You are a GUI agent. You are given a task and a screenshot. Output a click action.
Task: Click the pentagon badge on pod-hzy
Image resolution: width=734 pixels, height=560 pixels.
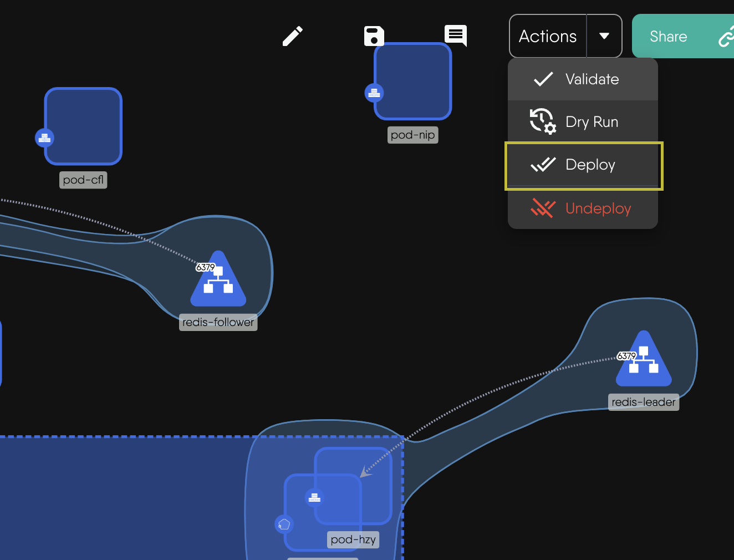(x=284, y=524)
